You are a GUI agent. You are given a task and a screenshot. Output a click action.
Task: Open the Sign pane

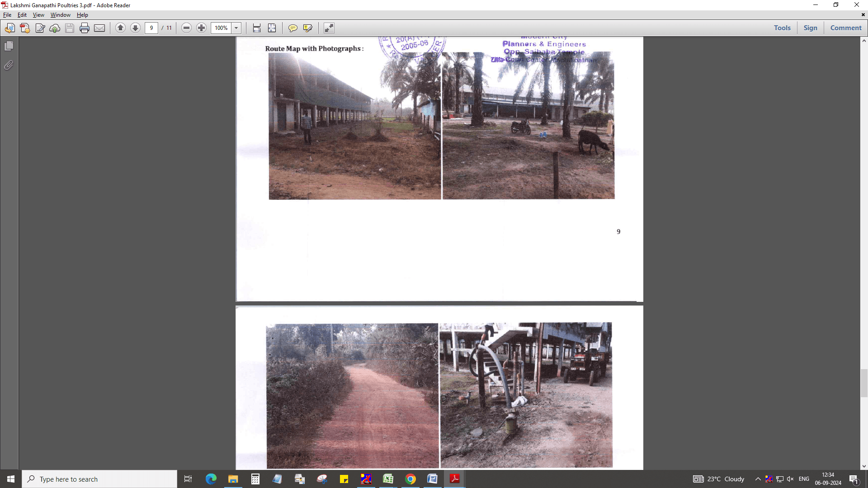[x=810, y=28]
